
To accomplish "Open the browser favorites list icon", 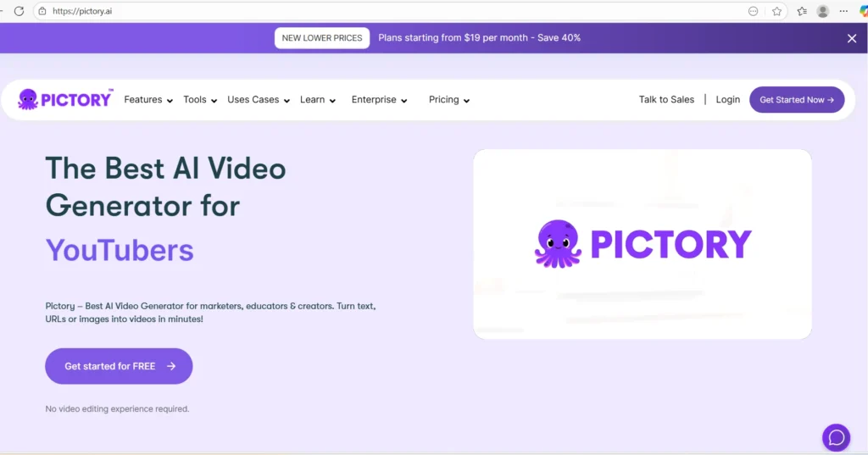I will (802, 11).
